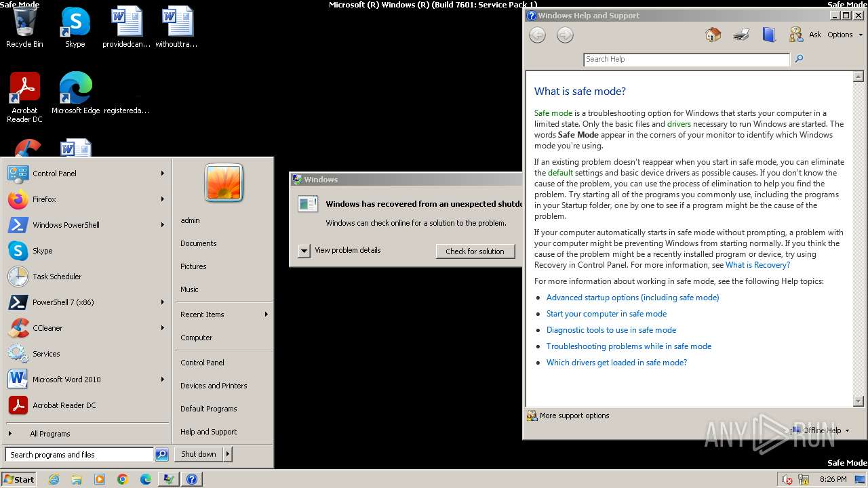Screen dimensions: 868x488
Task: Open Pictures from Start menu
Action: tap(193, 266)
